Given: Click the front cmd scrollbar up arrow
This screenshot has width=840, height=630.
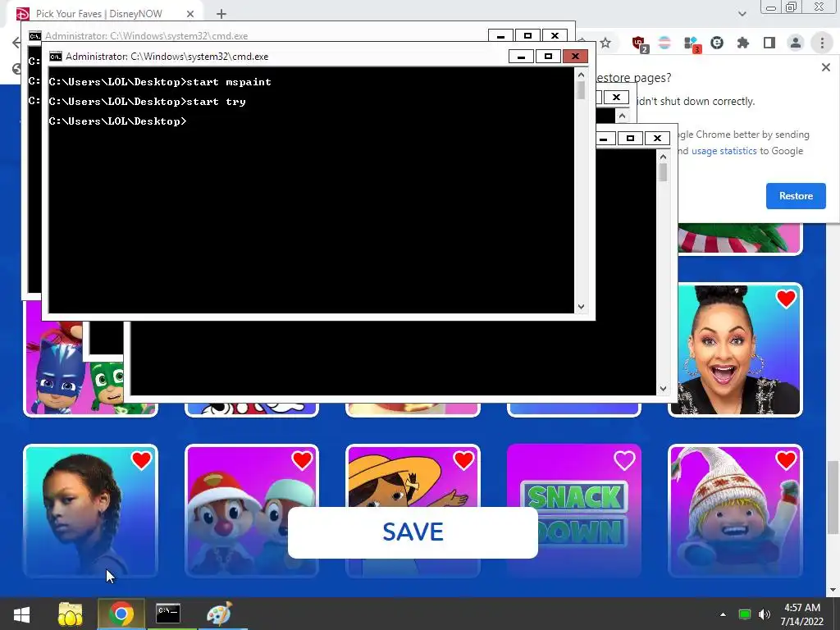Looking at the screenshot, I should point(582,75).
